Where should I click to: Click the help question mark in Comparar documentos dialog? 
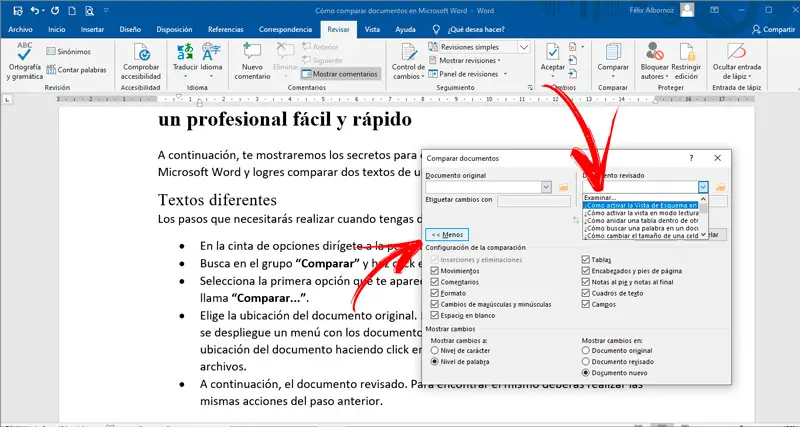coord(691,158)
